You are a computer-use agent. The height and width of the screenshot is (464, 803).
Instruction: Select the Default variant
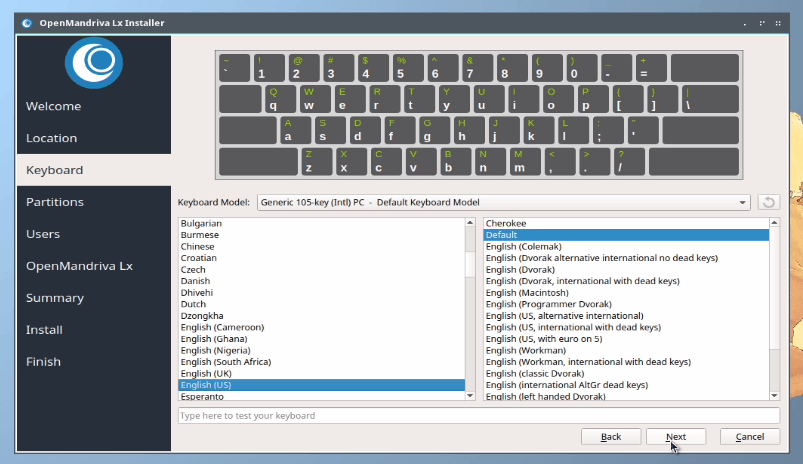click(x=626, y=235)
